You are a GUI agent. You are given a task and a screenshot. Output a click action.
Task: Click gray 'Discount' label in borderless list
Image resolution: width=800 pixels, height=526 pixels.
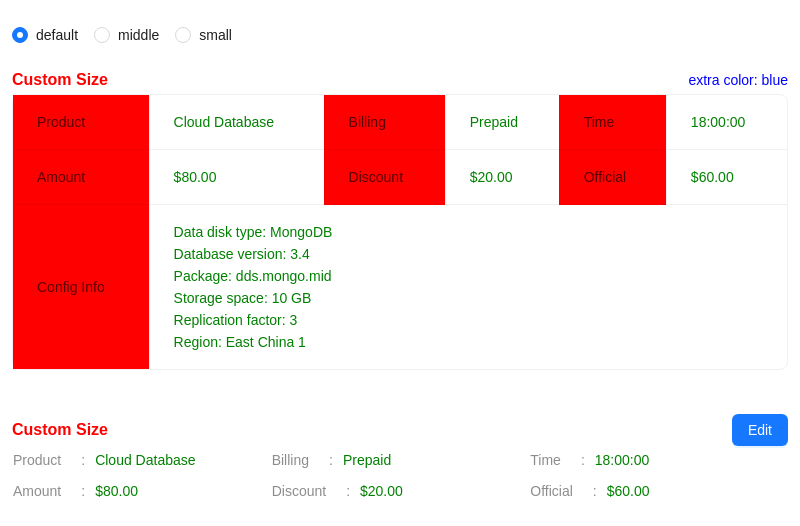coord(299,491)
